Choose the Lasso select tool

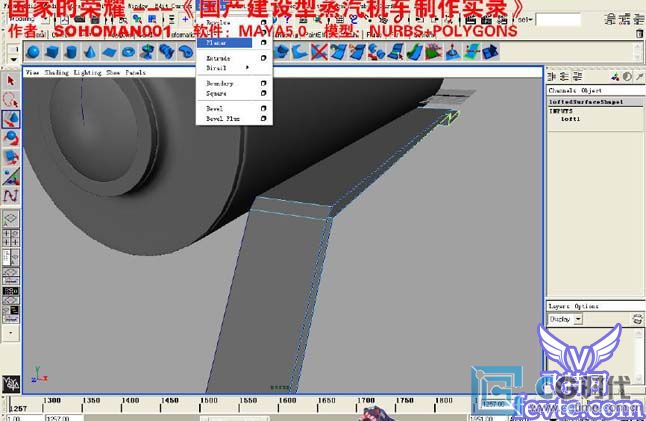click(x=11, y=100)
